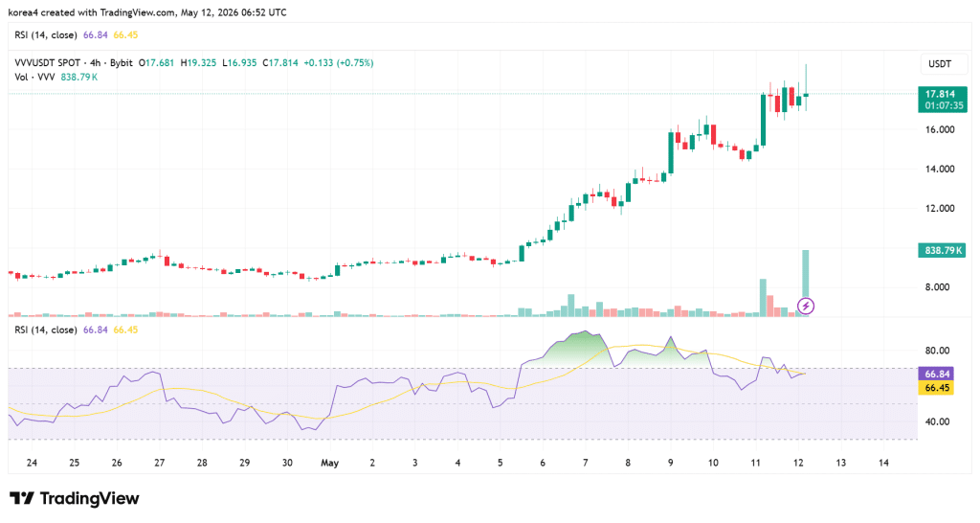Click the L16.935 low value
The width and height of the screenshot is (980, 523).
tap(239, 62)
